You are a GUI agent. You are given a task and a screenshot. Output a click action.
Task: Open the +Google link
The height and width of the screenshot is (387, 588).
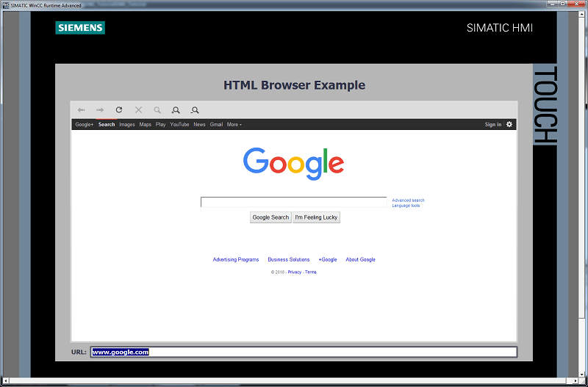click(327, 259)
